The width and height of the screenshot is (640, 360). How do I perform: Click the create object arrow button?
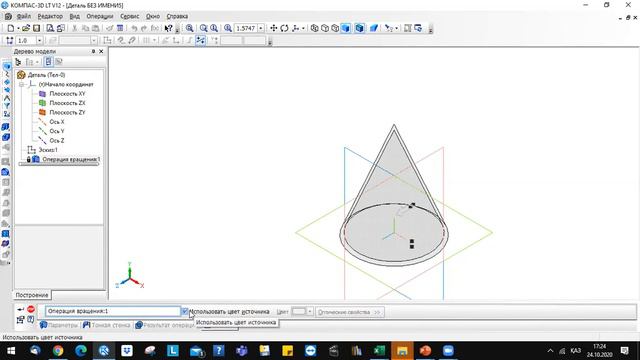(20, 310)
